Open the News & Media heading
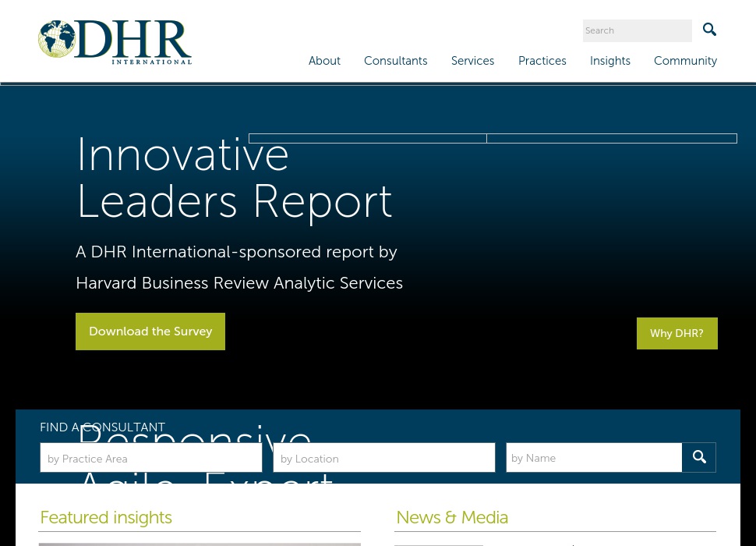The image size is (756, 546). (452, 517)
